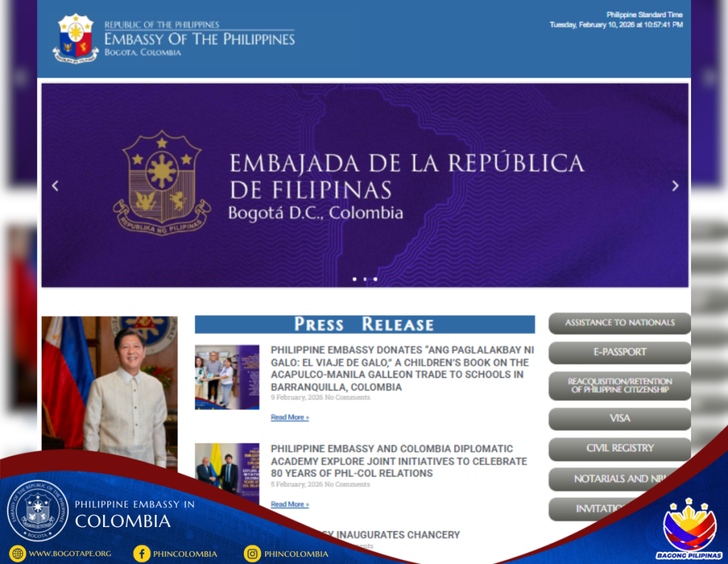
Task: Click thumbnail of Barranquilla book donation article
Action: pos(227,377)
